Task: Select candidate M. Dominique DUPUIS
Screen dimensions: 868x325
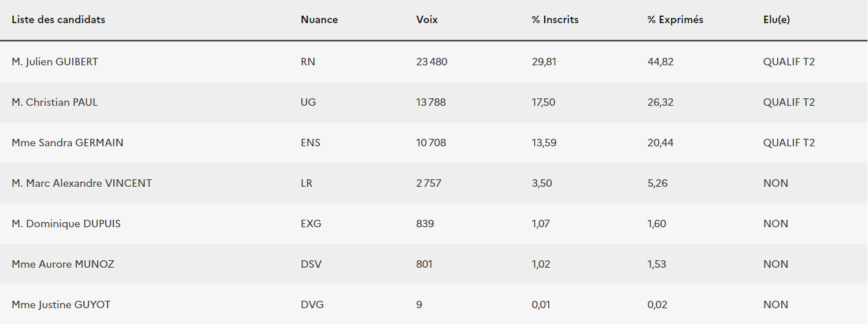Action: tap(66, 224)
